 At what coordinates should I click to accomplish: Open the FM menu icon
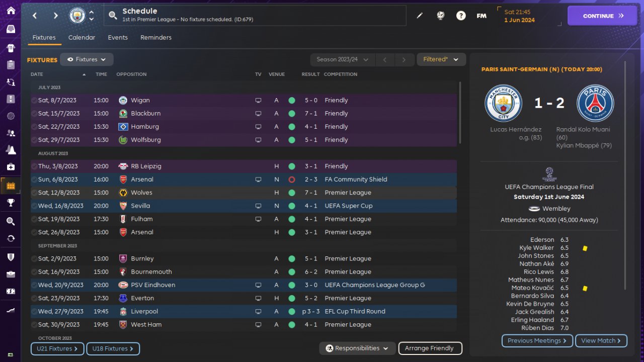coord(481,16)
